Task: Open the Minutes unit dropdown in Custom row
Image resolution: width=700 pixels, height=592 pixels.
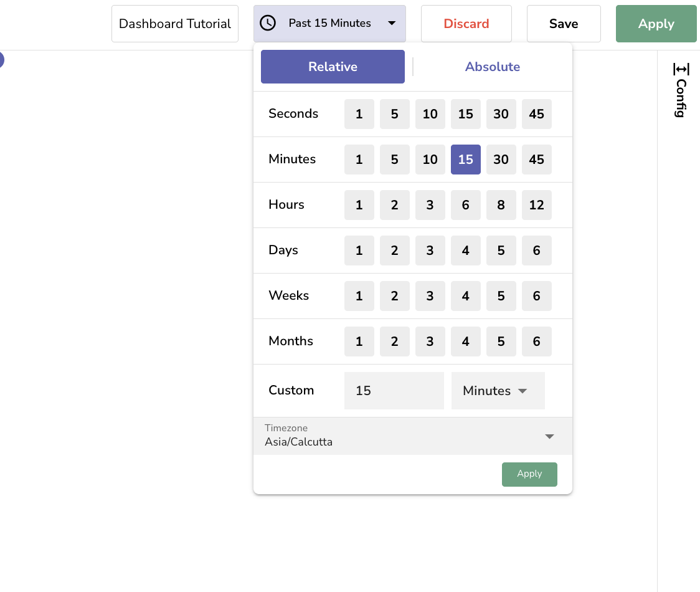Action: [498, 391]
